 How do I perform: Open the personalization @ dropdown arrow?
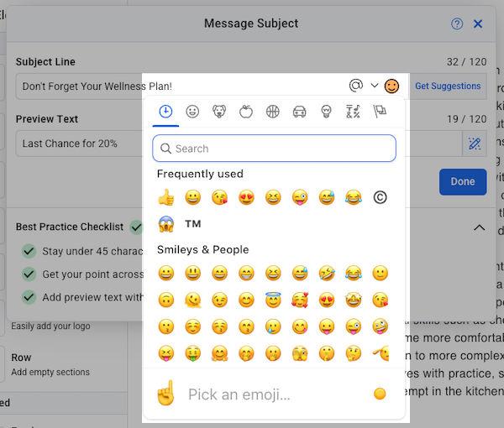(375, 86)
